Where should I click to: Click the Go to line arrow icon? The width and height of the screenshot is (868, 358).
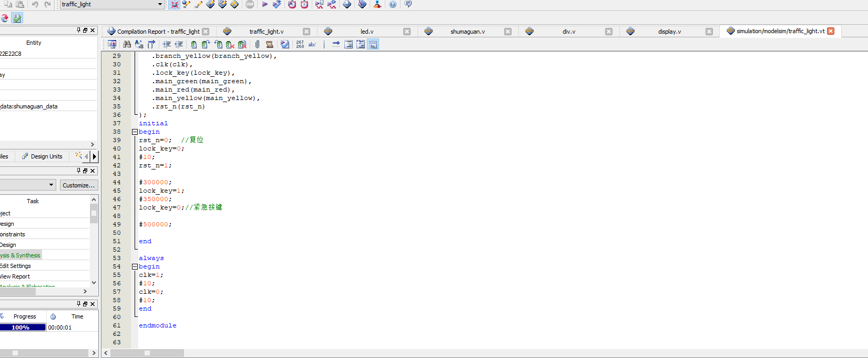336,44
